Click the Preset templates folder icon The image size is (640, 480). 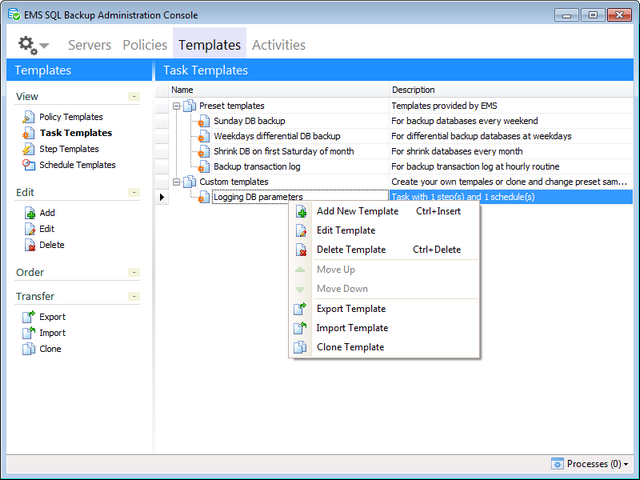(189, 106)
